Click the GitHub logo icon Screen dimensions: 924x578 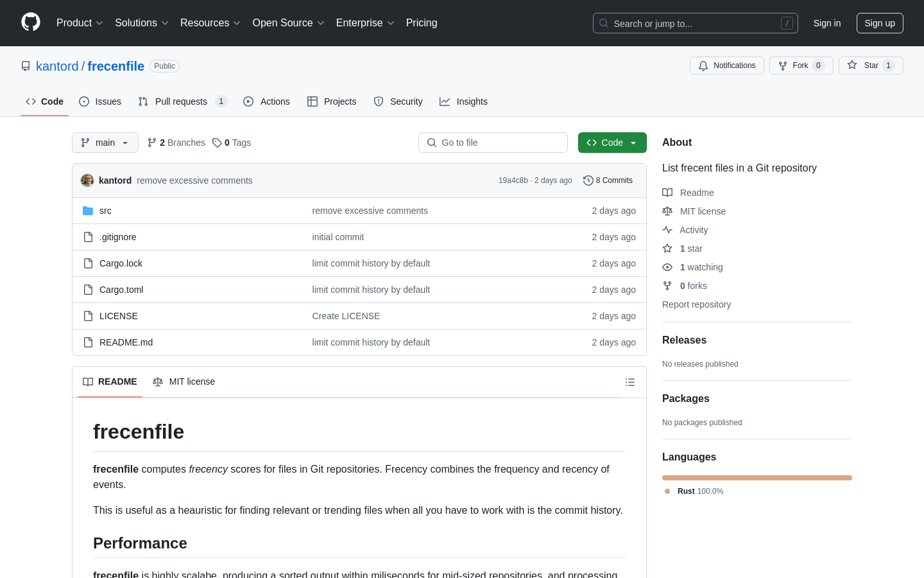point(31,22)
